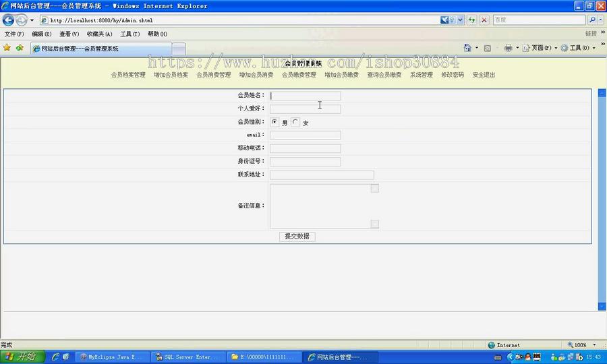Open the 查看(V) menu
This screenshot has width=607, height=364.
click(69, 34)
